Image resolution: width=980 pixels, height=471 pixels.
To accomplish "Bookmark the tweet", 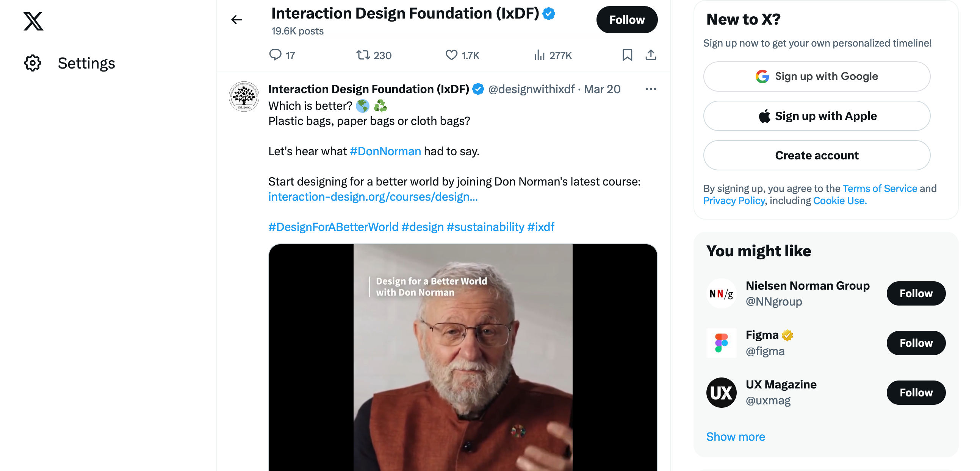I will (627, 55).
